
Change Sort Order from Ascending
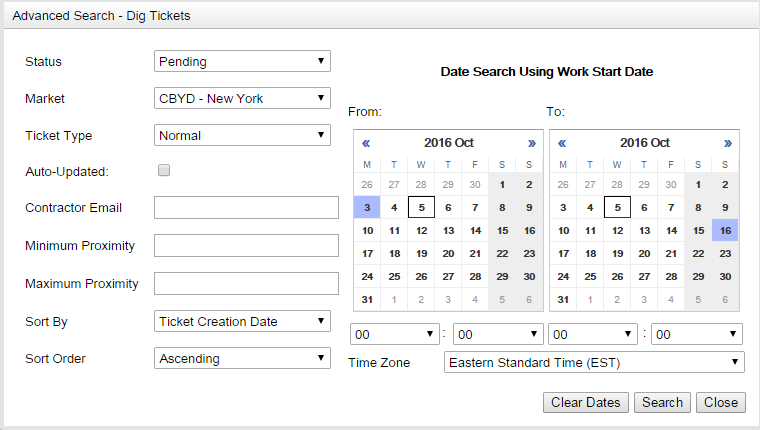(x=242, y=358)
